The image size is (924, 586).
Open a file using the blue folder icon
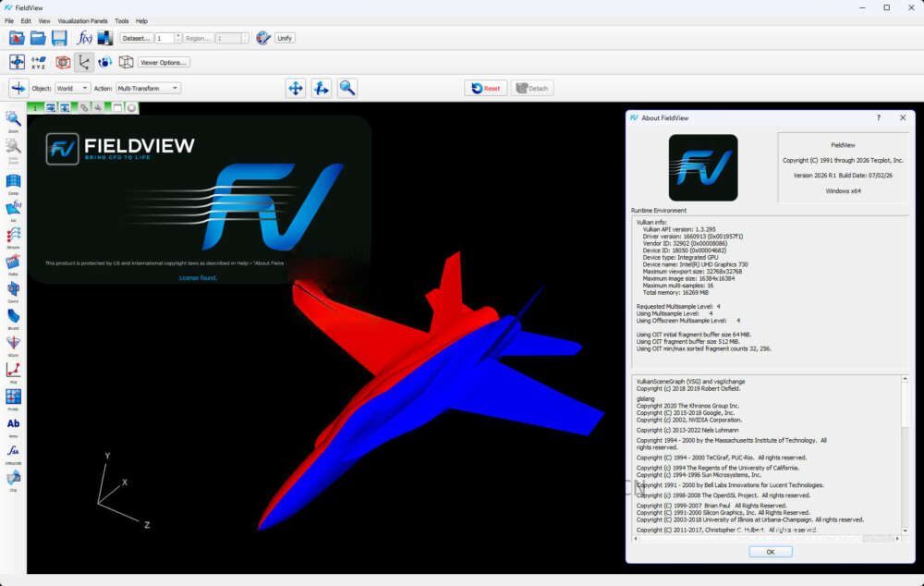[x=38, y=38]
